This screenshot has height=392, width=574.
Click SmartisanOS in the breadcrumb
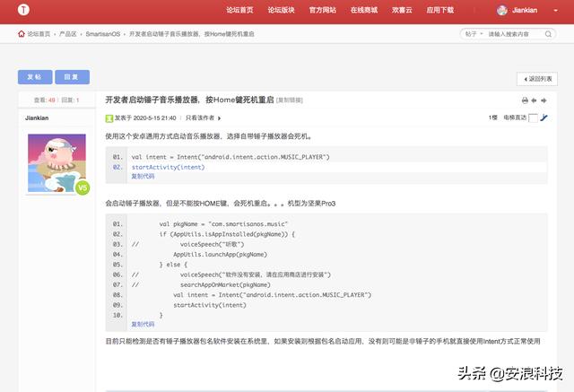tap(103, 34)
